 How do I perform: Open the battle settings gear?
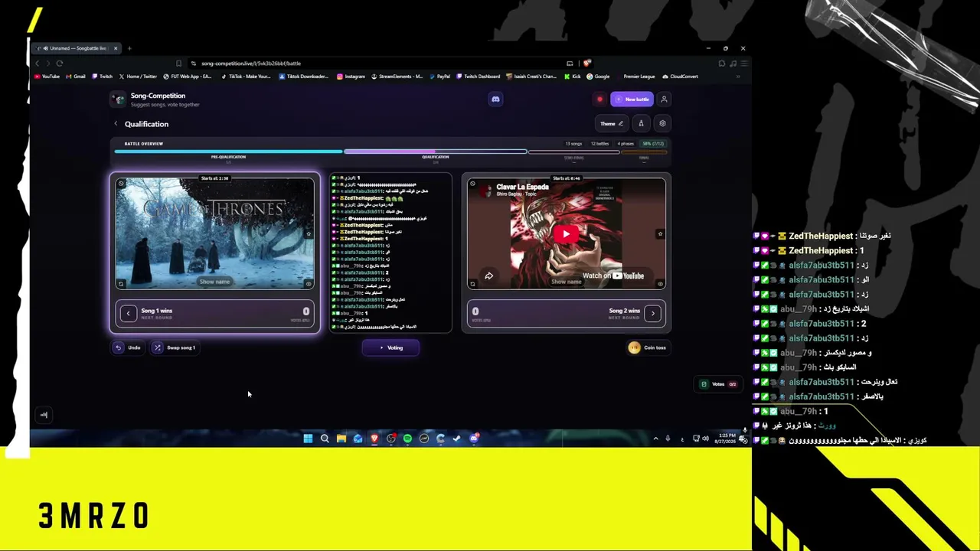(662, 123)
